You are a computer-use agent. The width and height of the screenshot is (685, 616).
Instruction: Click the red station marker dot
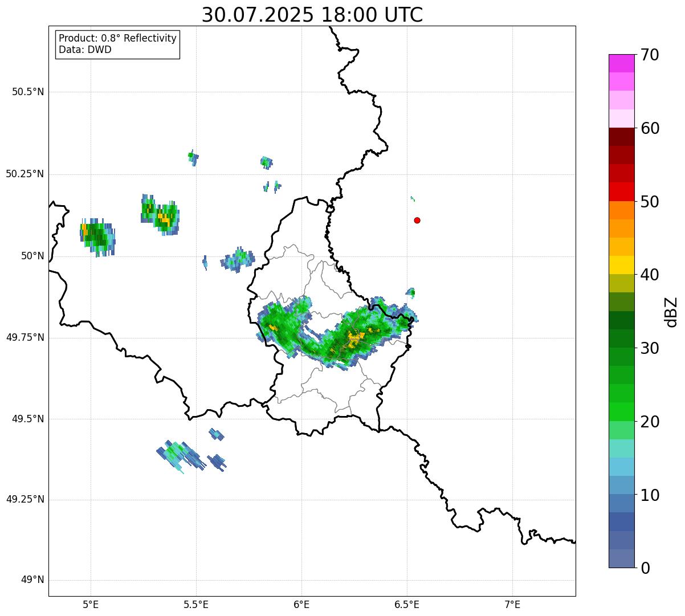click(417, 220)
